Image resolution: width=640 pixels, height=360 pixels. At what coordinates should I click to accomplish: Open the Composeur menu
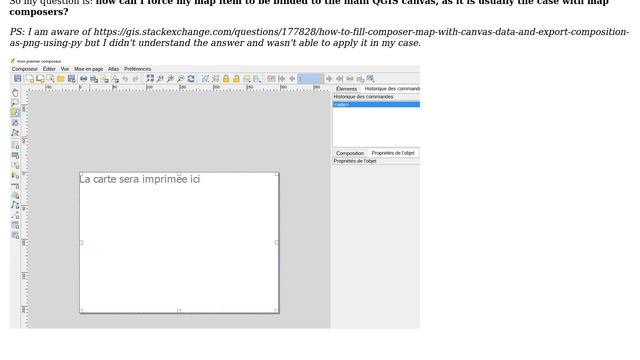tap(24, 69)
